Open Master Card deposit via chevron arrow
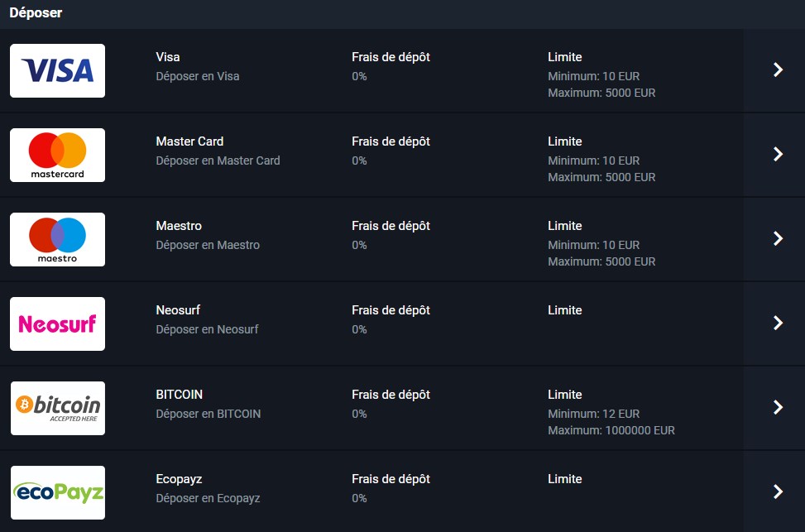805x532 pixels. 777,155
